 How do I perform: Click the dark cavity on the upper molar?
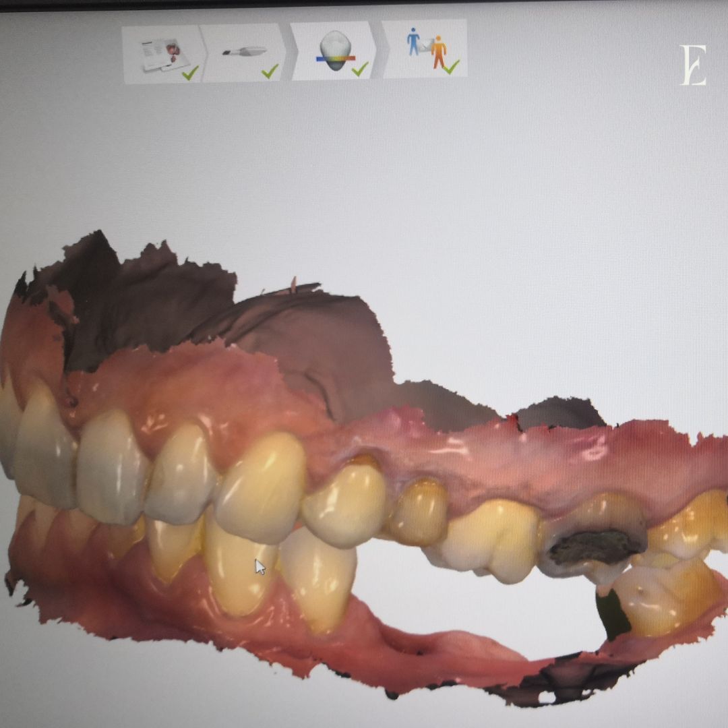595,546
